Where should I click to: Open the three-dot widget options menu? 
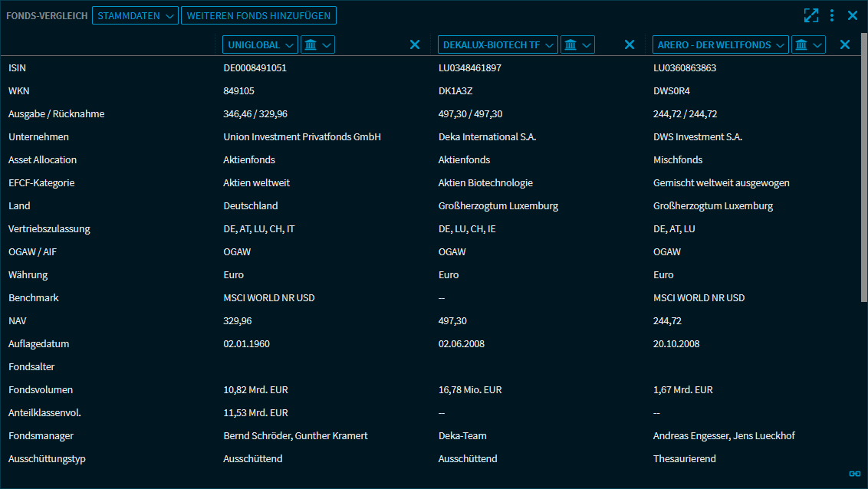coord(832,15)
